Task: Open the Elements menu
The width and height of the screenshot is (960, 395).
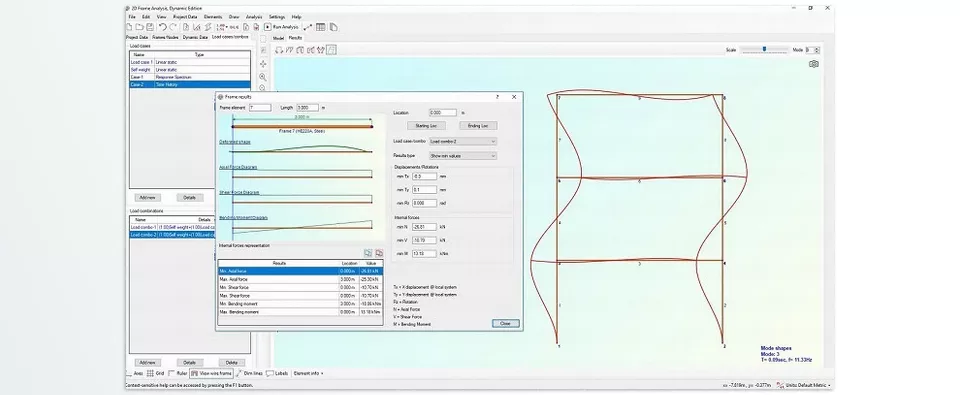Action: coord(213,17)
